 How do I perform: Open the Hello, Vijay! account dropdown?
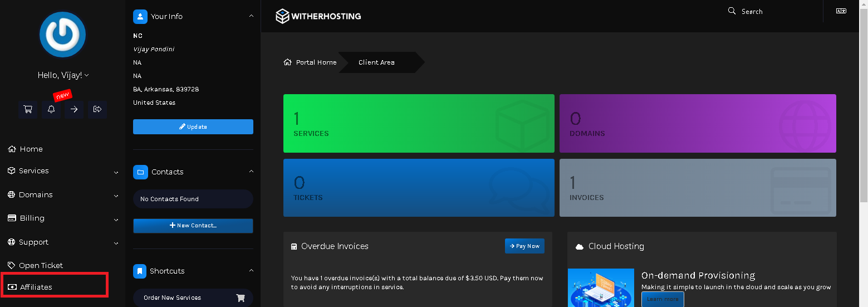[x=63, y=75]
